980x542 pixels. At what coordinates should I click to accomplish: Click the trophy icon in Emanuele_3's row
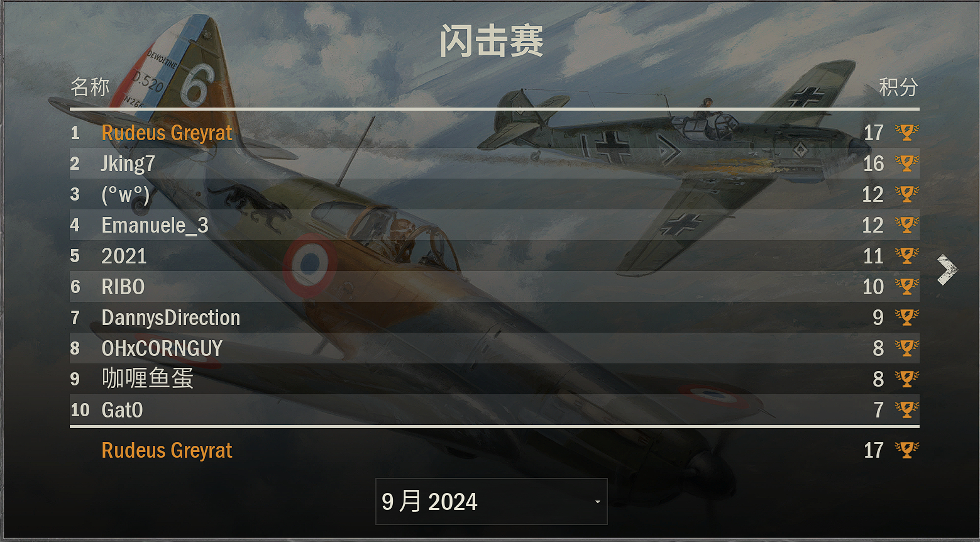[906, 225]
